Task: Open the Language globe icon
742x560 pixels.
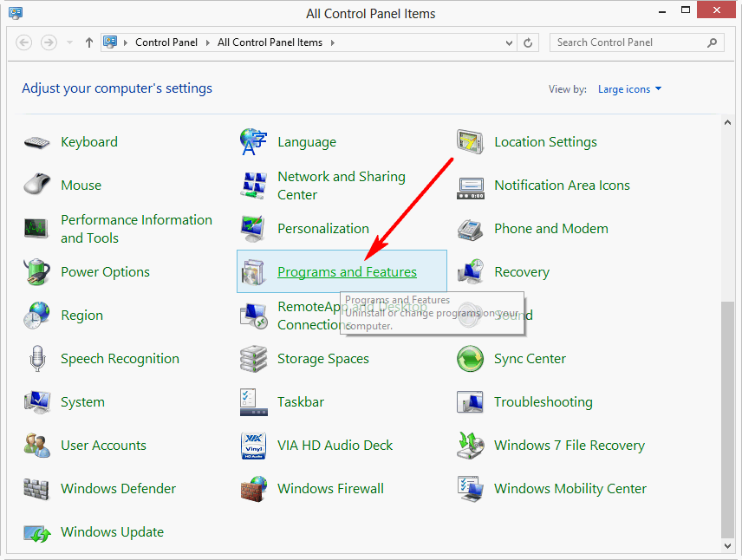Action: (x=254, y=141)
